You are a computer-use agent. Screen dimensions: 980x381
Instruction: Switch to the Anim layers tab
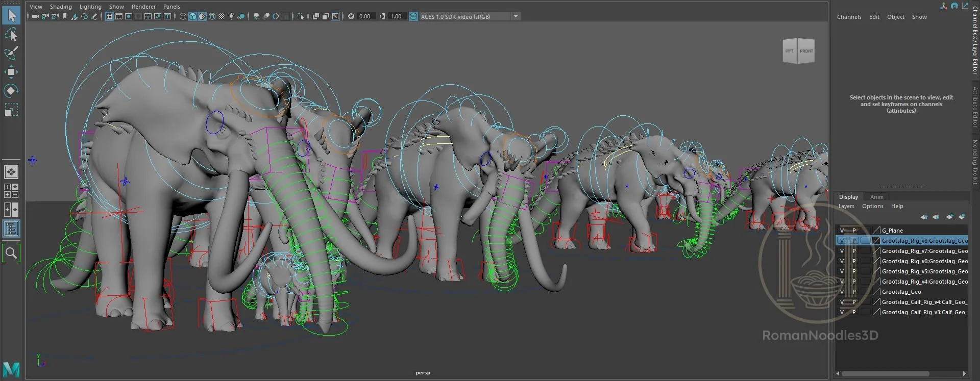tap(876, 197)
